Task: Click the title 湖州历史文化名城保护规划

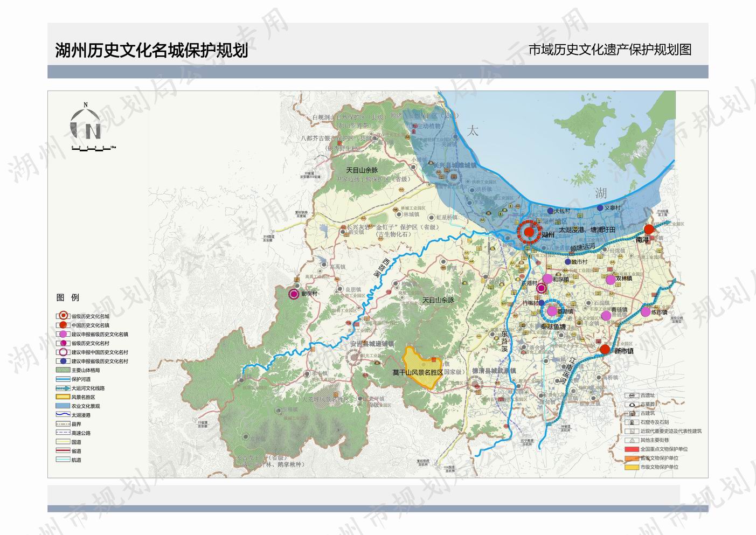Action: [x=151, y=50]
